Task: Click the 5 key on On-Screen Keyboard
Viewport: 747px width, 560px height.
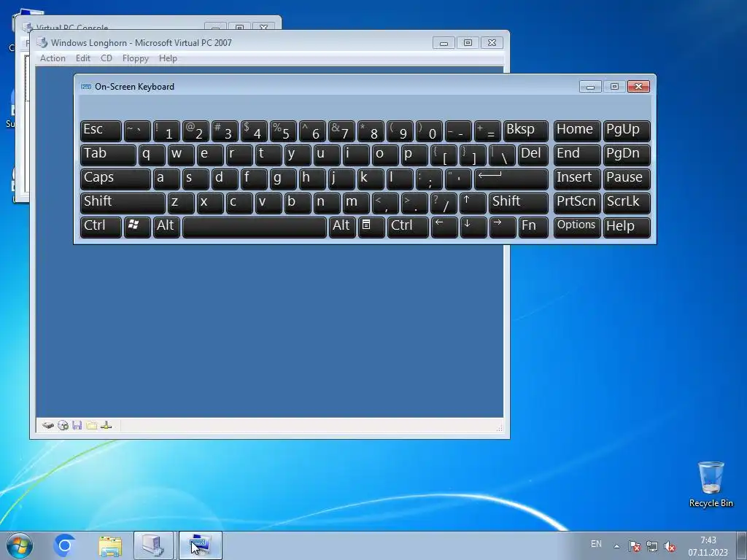Action: (x=283, y=131)
